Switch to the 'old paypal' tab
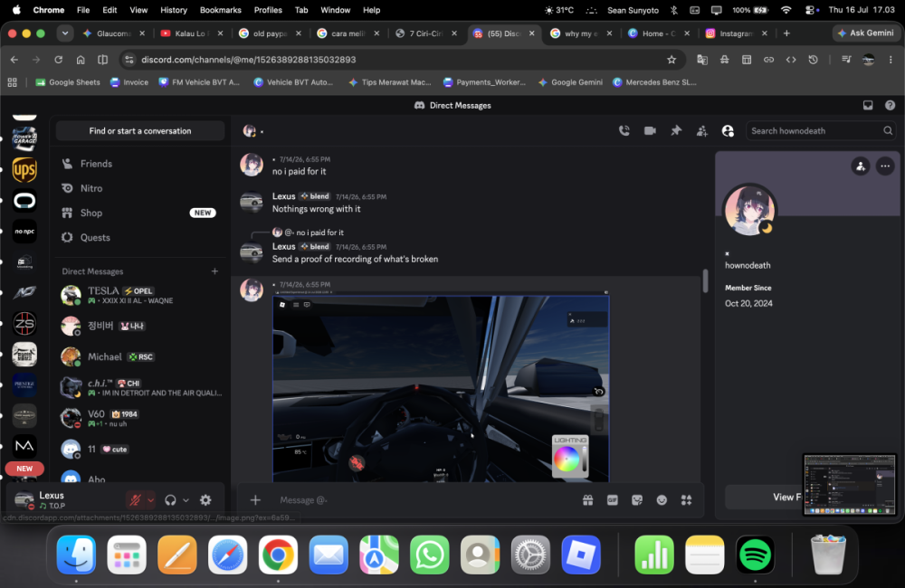 (270, 33)
